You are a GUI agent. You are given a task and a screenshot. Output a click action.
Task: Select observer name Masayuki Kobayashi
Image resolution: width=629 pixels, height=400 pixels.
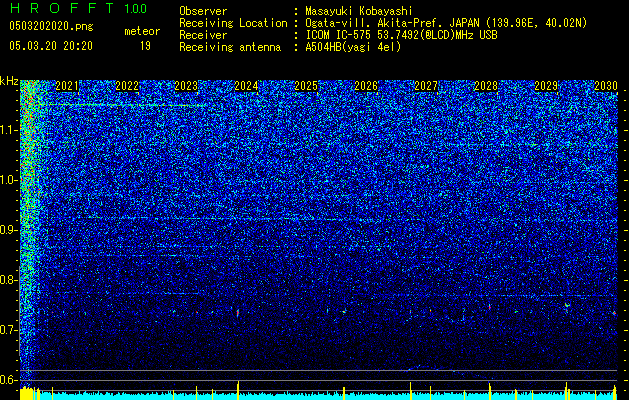click(x=358, y=11)
